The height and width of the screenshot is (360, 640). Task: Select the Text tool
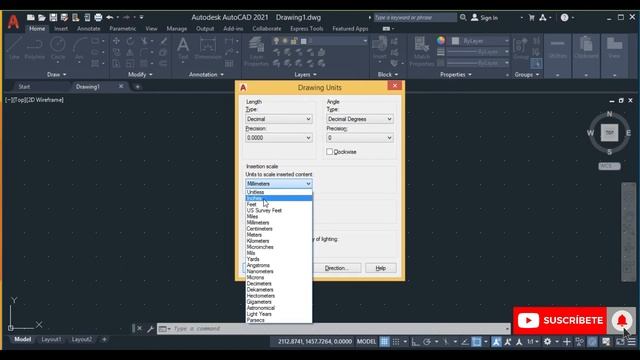183,48
